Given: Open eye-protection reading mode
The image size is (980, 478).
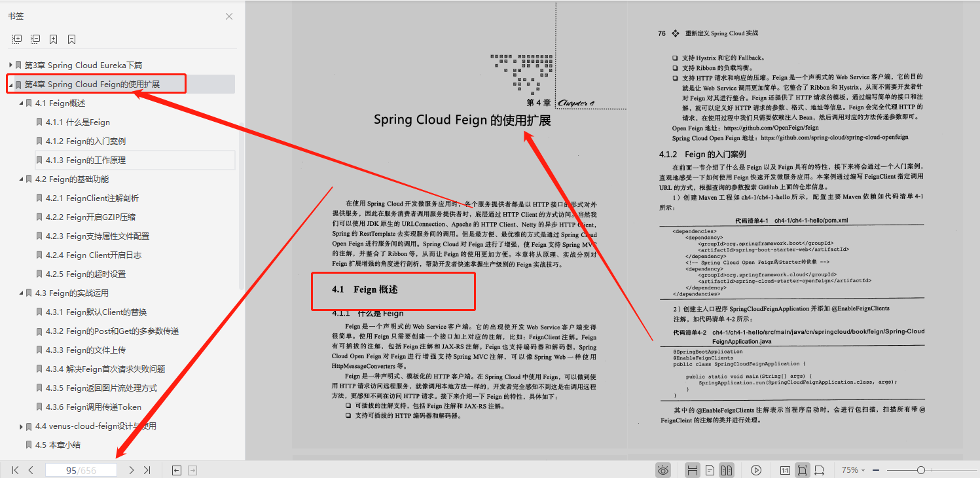Looking at the screenshot, I should (x=663, y=470).
